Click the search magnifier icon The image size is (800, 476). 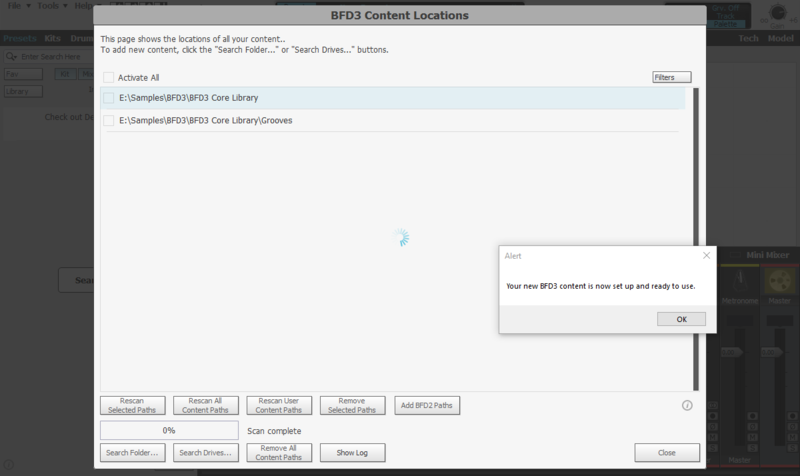coord(11,57)
